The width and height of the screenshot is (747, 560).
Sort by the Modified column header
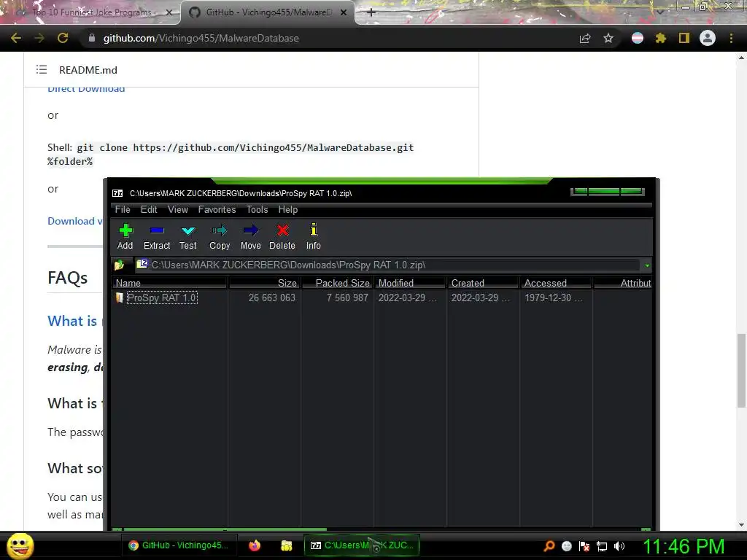click(x=410, y=283)
